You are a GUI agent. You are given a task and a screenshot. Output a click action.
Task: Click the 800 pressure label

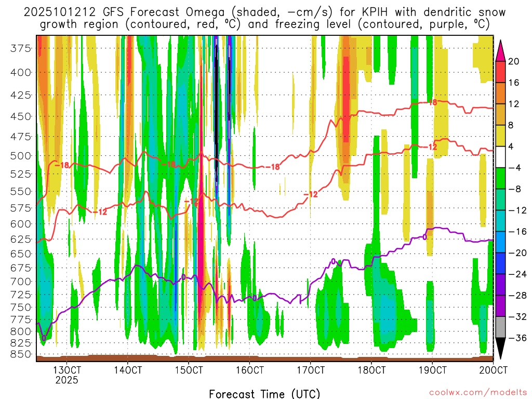pos(20,331)
